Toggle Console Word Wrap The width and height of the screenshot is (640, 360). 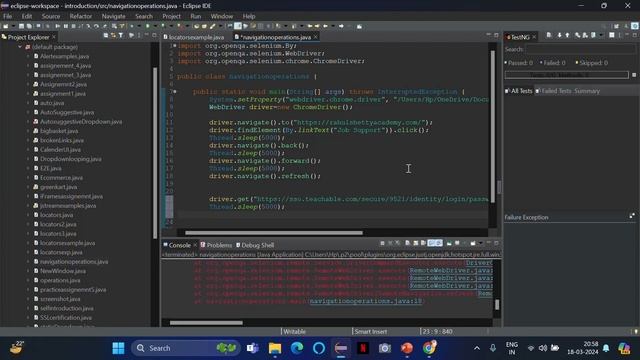(x=423, y=243)
